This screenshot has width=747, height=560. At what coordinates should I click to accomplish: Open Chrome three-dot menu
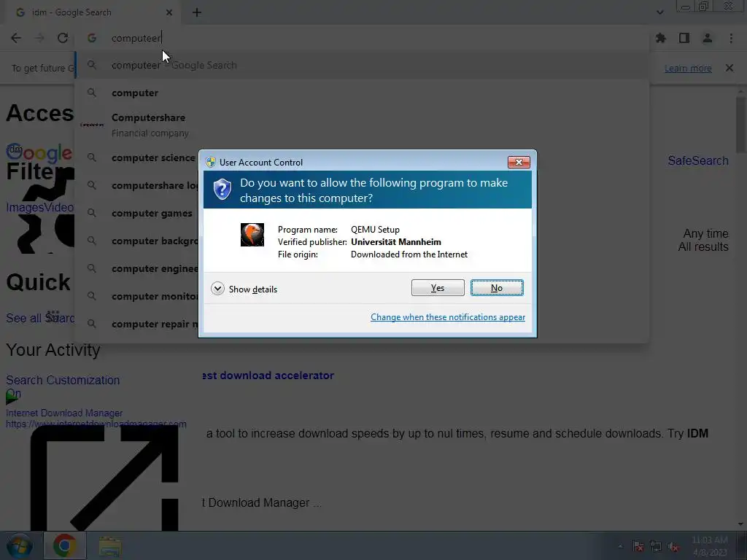click(731, 38)
